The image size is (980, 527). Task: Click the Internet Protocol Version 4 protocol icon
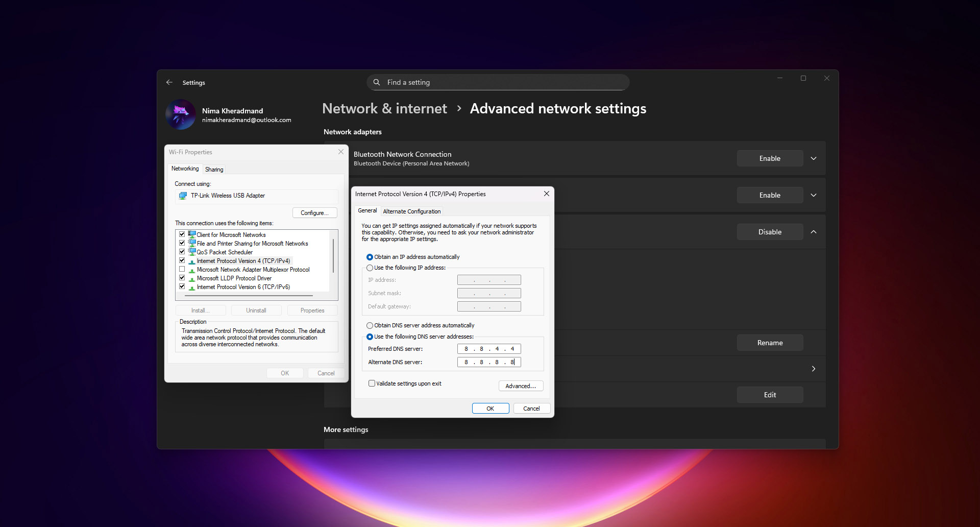coord(191,260)
